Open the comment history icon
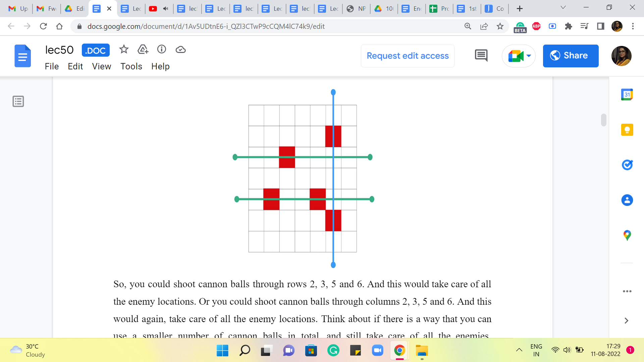This screenshot has width=644, height=362. pos(481,56)
